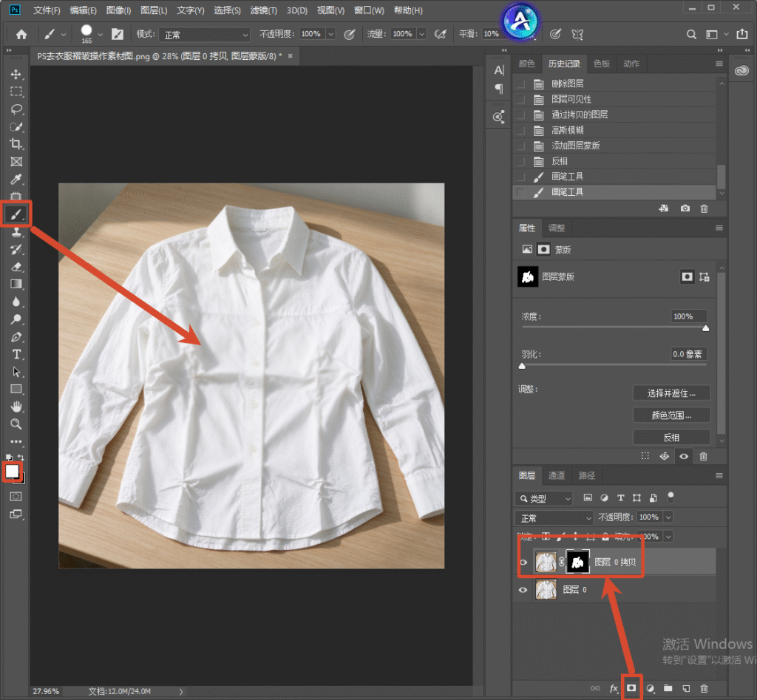Toggle Quick Mask mode icon

(16, 496)
